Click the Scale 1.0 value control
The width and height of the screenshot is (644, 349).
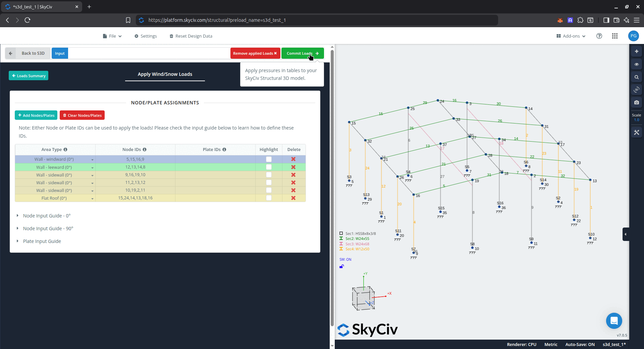pos(636,120)
